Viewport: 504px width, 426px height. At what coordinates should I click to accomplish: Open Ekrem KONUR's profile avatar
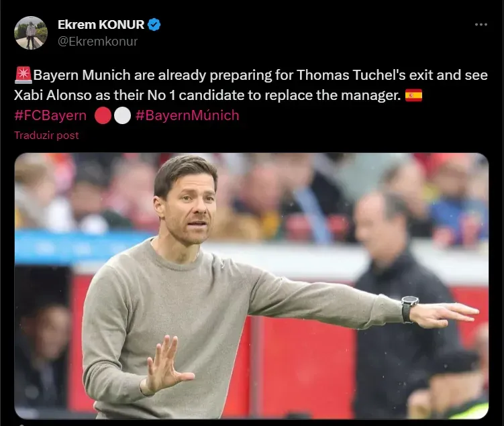[31, 33]
